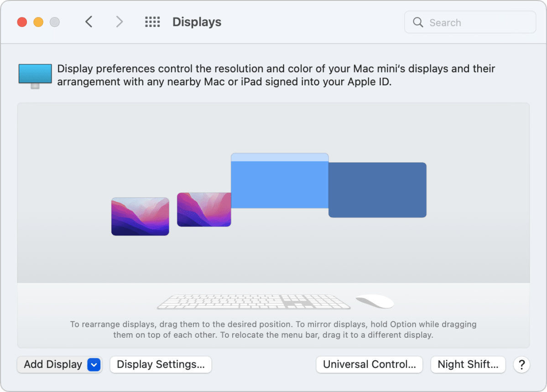Go back with the left chevron
The height and width of the screenshot is (392, 547).
(89, 21)
